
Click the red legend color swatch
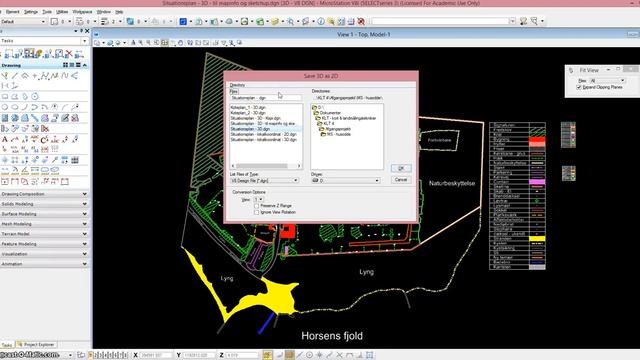[x=537, y=140]
